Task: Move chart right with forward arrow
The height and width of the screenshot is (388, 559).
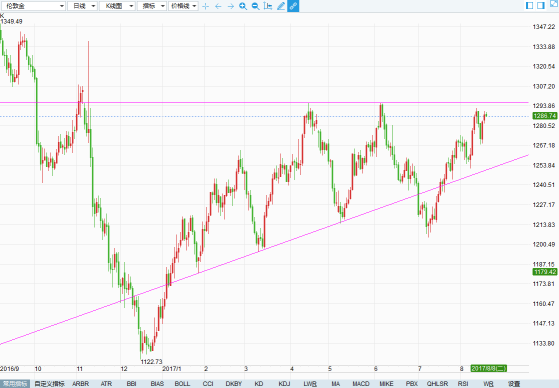Action: (x=231, y=6)
